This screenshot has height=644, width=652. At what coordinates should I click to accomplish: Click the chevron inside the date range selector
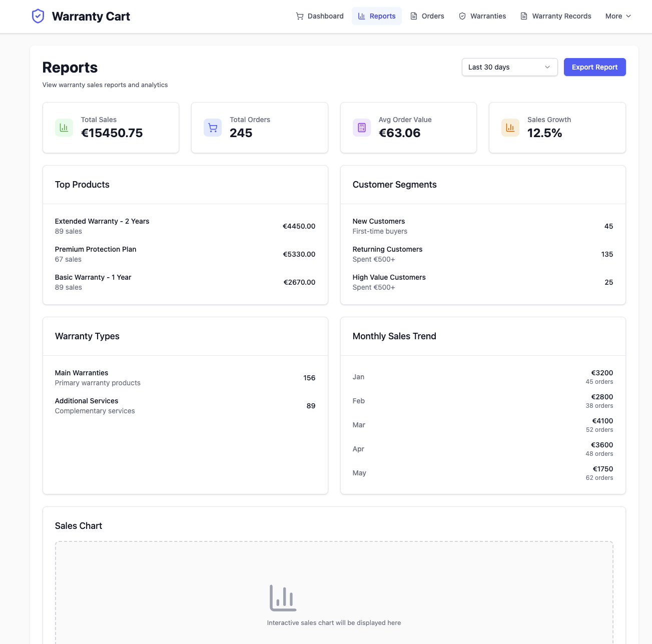[x=547, y=67]
